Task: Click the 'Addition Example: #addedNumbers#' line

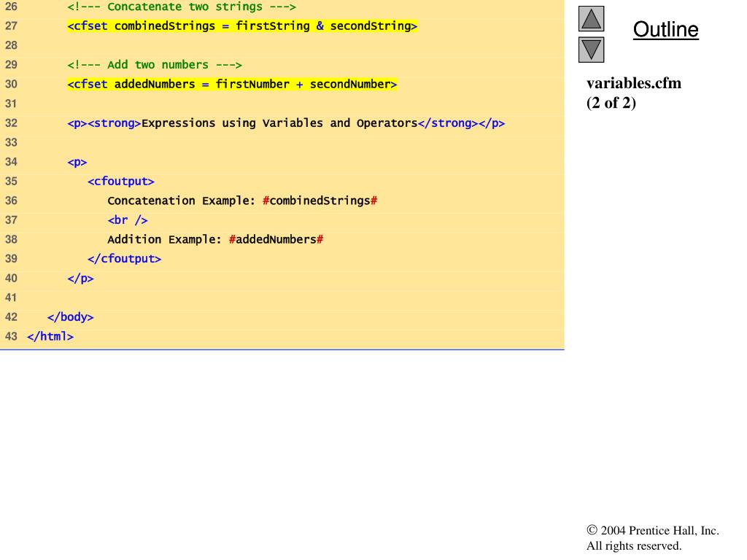Action: (x=215, y=239)
